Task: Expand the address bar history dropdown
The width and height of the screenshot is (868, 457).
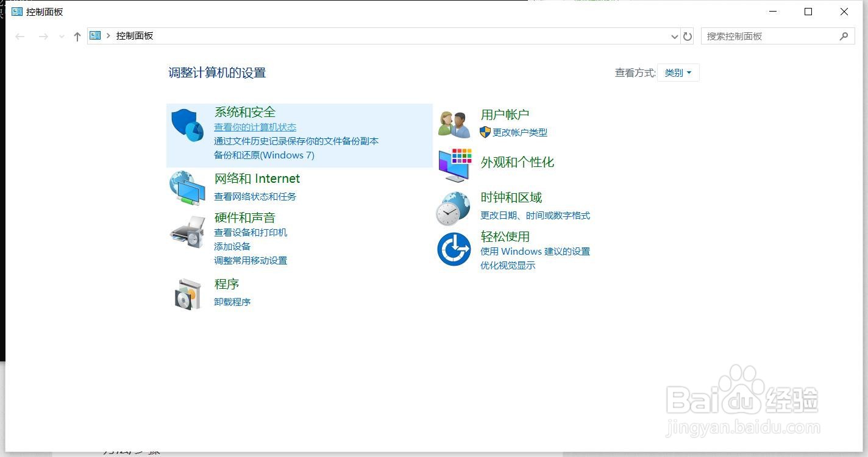Action: tap(674, 36)
